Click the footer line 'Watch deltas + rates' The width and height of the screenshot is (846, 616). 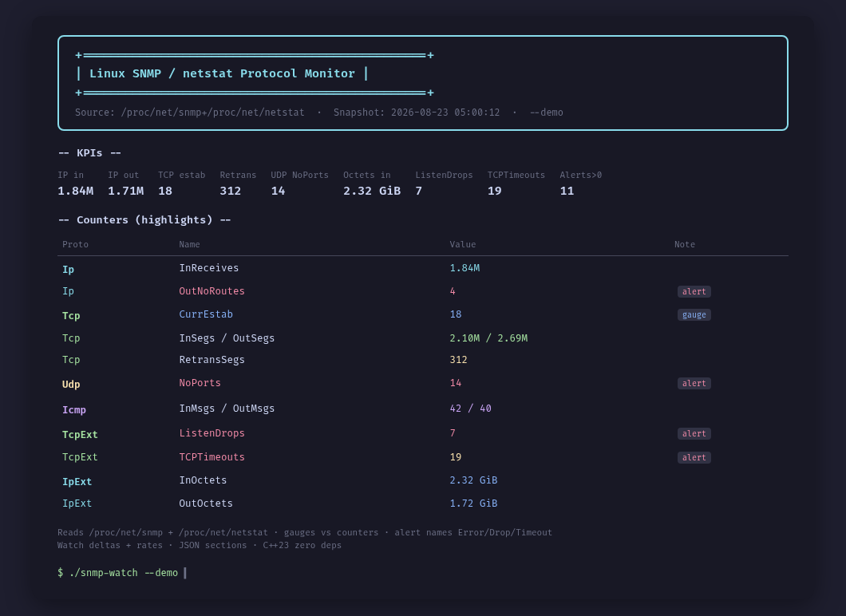[x=200, y=545]
